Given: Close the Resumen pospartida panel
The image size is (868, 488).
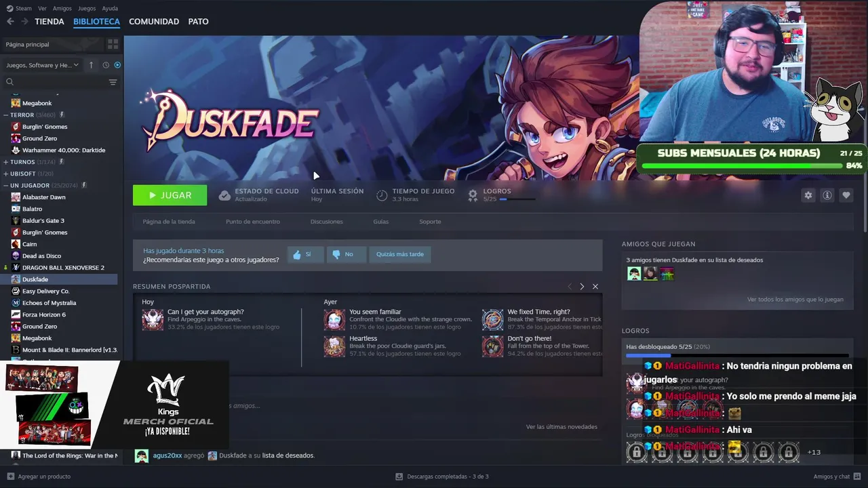Looking at the screenshot, I should [x=595, y=287].
